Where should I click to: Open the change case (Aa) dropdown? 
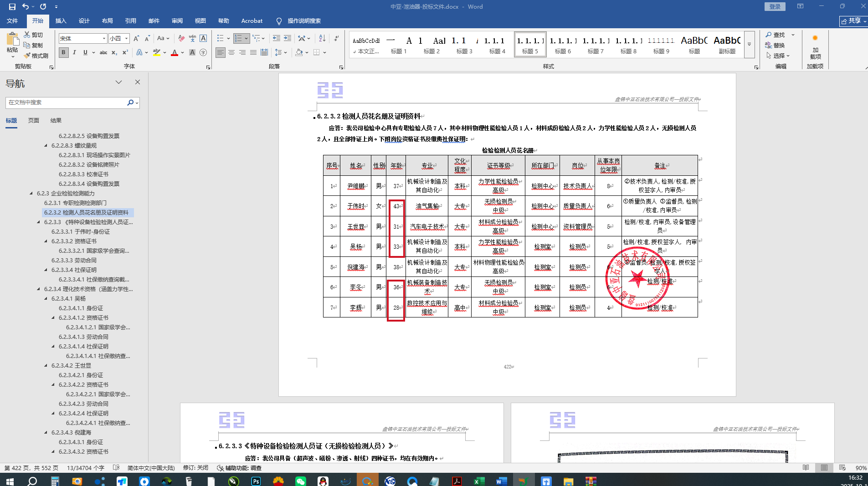pyautogui.click(x=163, y=39)
